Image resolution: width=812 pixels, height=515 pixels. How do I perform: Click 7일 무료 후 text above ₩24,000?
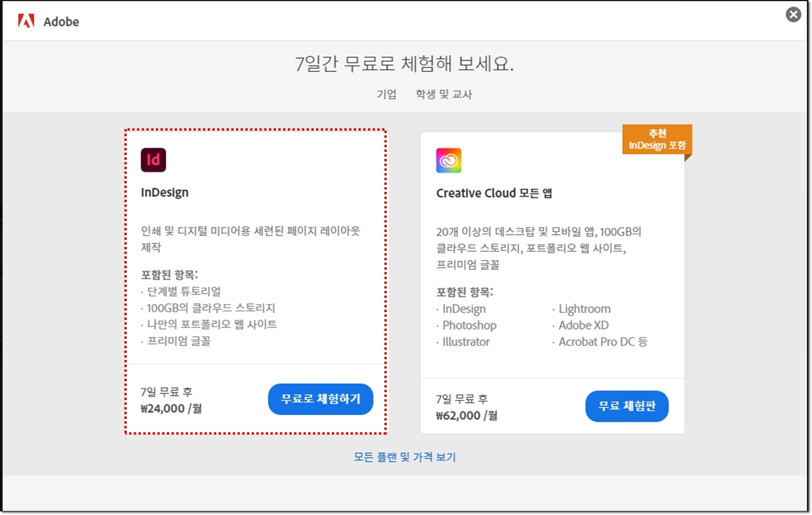pos(166,392)
